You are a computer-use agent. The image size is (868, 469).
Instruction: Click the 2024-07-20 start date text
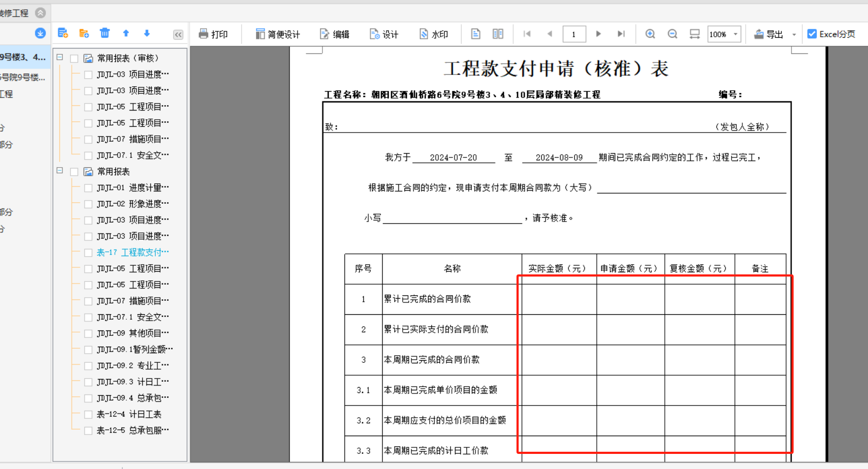click(453, 157)
